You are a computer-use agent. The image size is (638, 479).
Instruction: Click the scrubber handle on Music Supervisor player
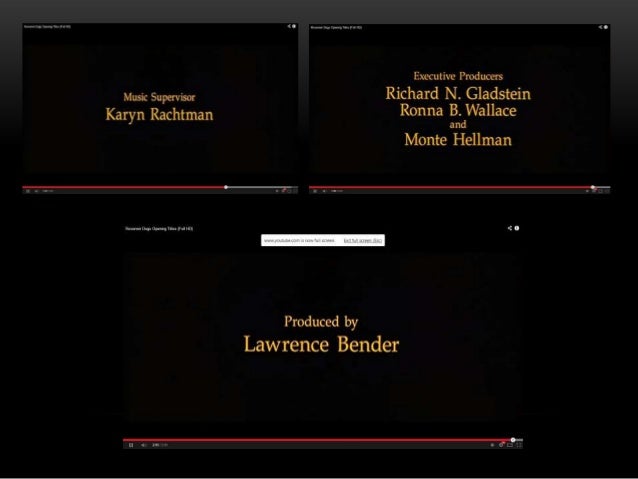226,187
